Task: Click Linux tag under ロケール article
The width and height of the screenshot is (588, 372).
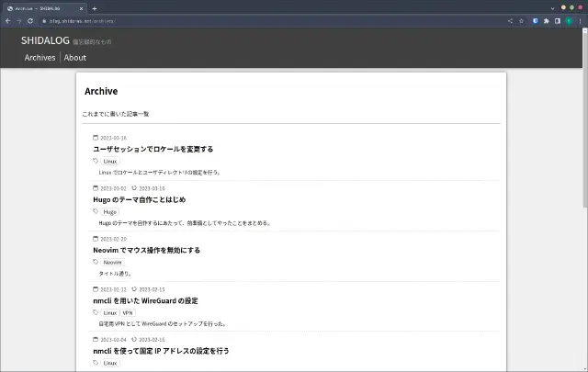Action: pyautogui.click(x=110, y=162)
